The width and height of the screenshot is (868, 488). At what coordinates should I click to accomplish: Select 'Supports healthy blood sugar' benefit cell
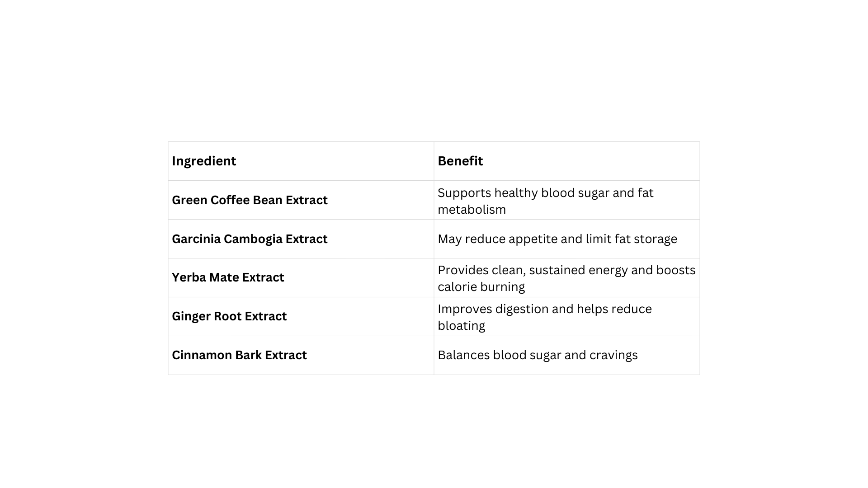(x=567, y=200)
